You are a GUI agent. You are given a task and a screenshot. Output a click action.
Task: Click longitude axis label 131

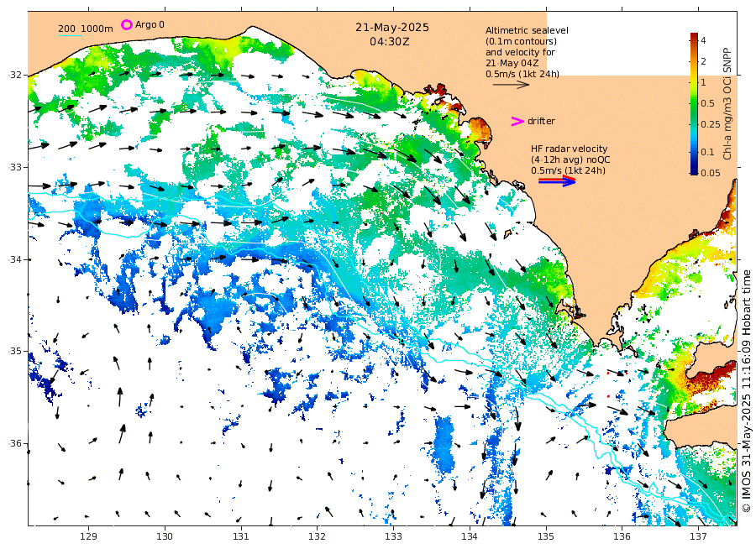pos(241,536)
